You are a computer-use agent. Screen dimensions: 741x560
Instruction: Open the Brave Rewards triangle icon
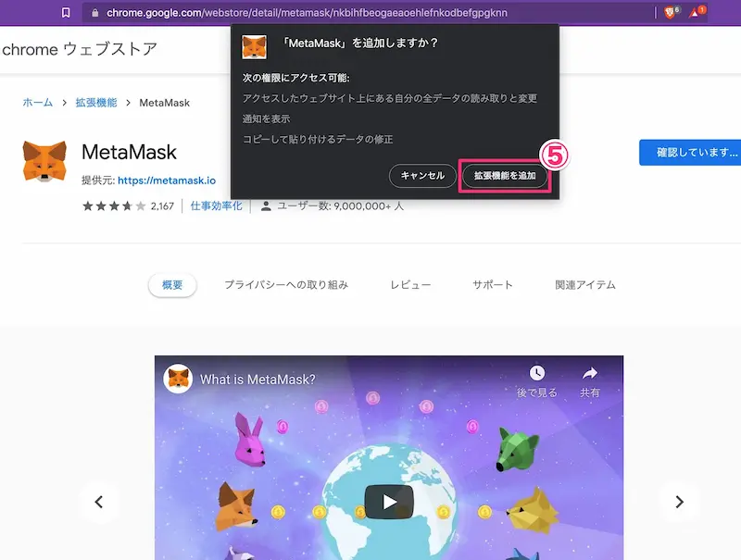coord(694,13)
